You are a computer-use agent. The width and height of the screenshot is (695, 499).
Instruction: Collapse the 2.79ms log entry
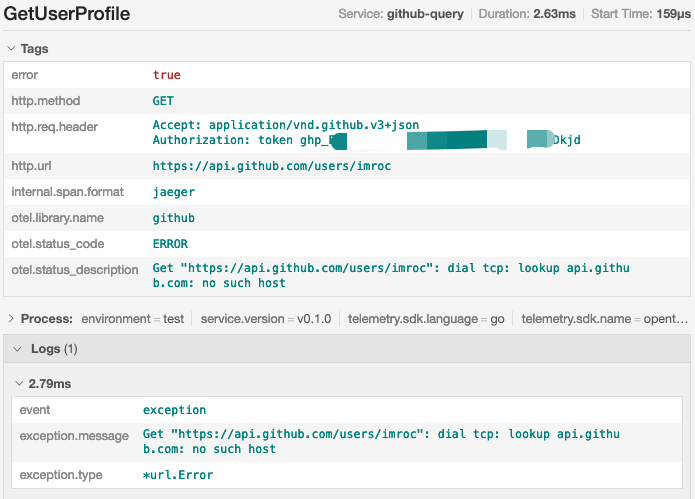click(20, 384)
